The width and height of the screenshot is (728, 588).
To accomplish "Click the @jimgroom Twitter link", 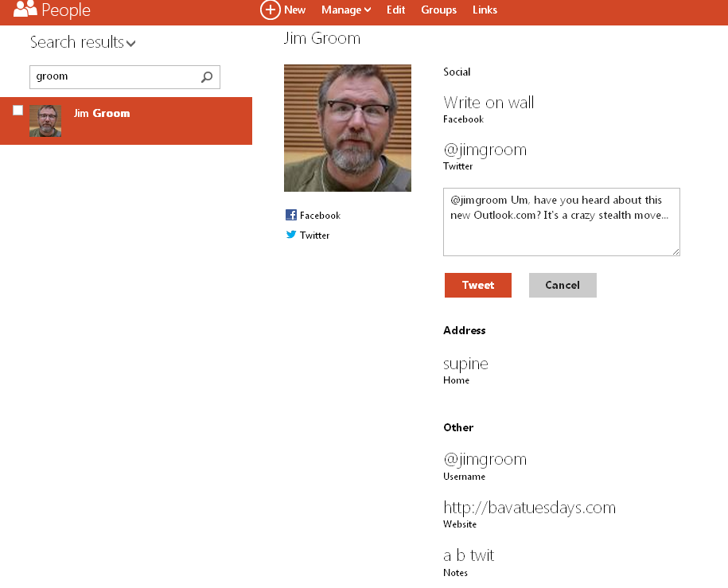I will click(485, 150).
